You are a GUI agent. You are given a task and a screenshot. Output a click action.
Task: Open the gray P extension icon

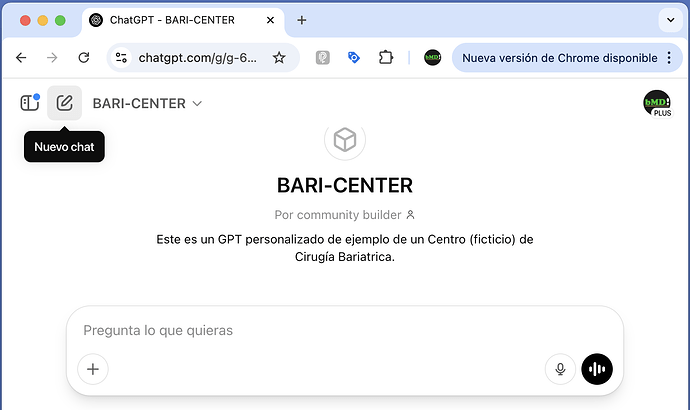click(323, 58)
